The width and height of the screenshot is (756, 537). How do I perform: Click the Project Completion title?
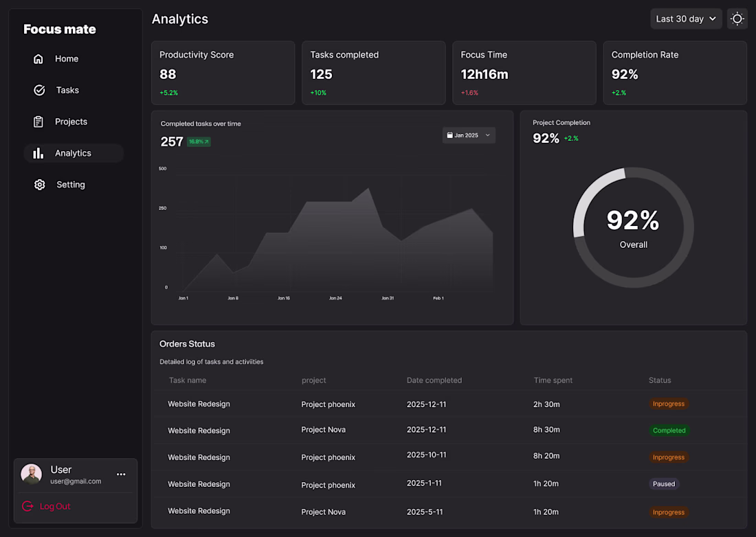point(562,123)
